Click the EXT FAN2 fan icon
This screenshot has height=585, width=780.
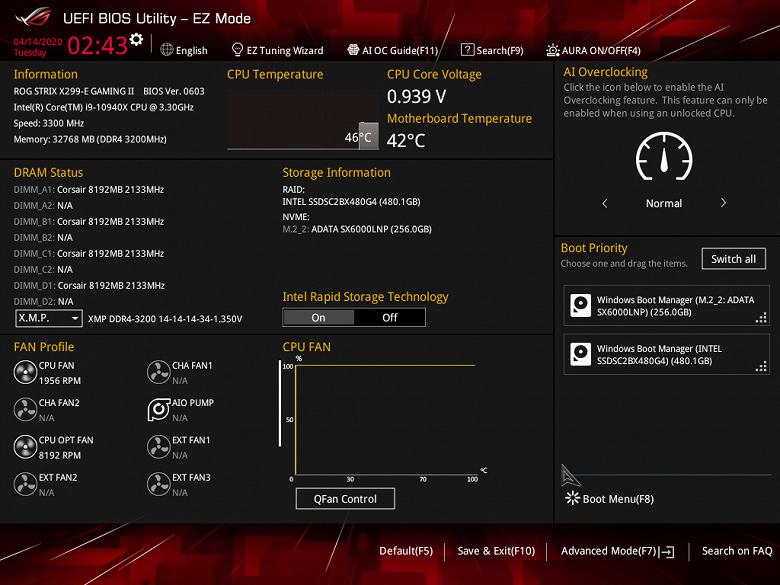pyautogui.click(x=25, y=484)
